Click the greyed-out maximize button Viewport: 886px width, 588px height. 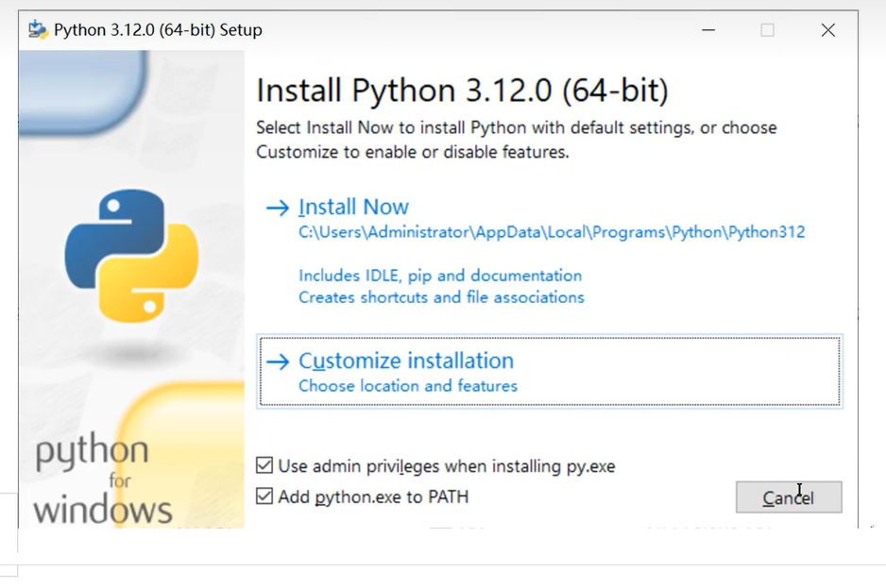(767, 30)
